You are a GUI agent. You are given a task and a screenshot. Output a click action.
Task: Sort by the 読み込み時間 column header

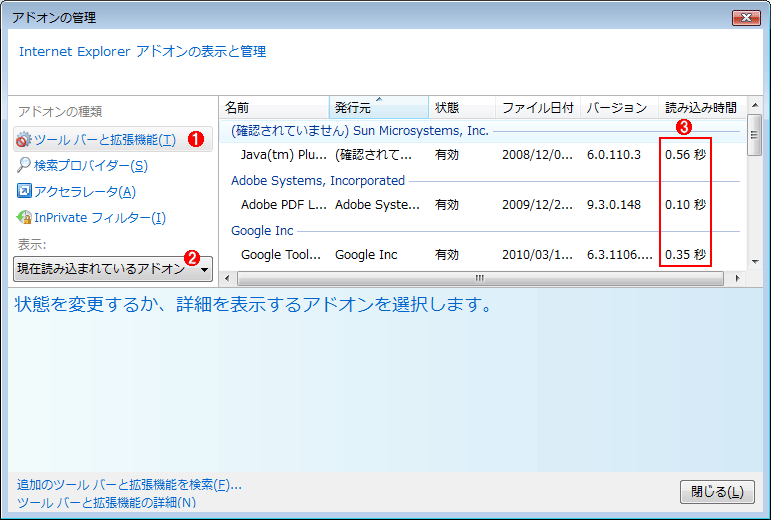(701, 107)
